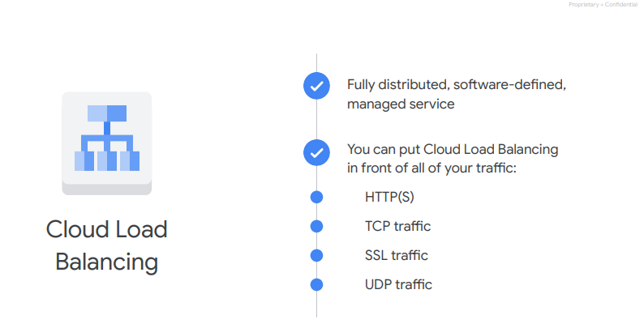Click the "UDP traffic" list item
This screenshot has height=328, width=644.
(398, 284)
